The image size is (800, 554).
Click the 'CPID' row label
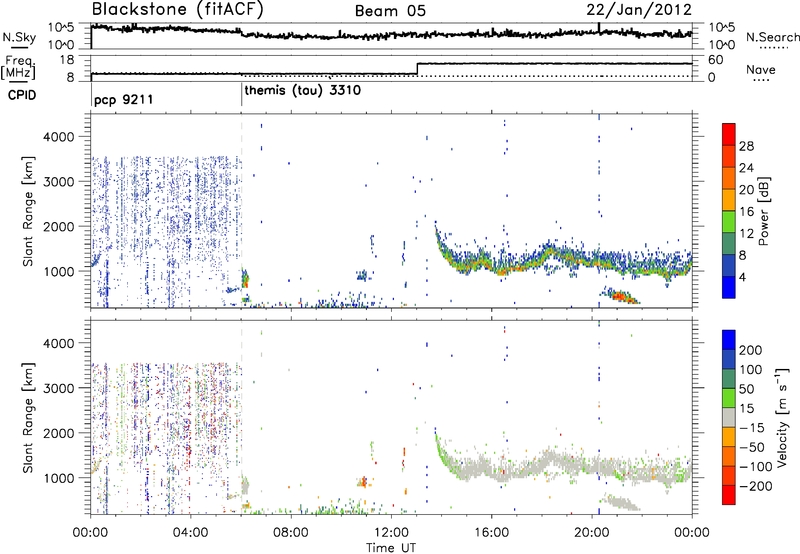point(22,95)
